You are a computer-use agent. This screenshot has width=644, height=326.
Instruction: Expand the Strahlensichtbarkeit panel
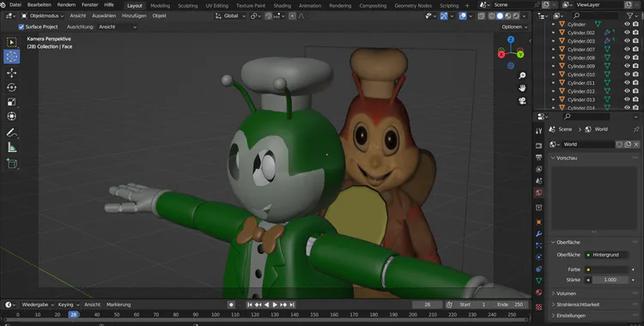pyautogui.click(x=578, y=305)
